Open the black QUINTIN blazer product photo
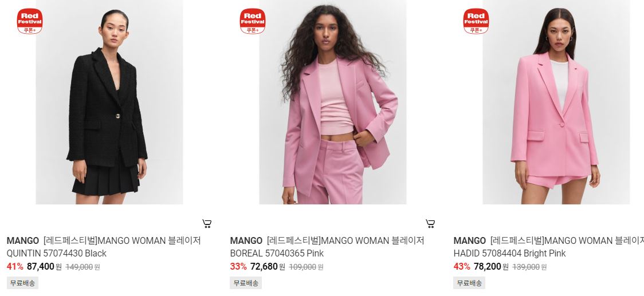The width and height of the screenshot is (644, 296). (109, 102)
